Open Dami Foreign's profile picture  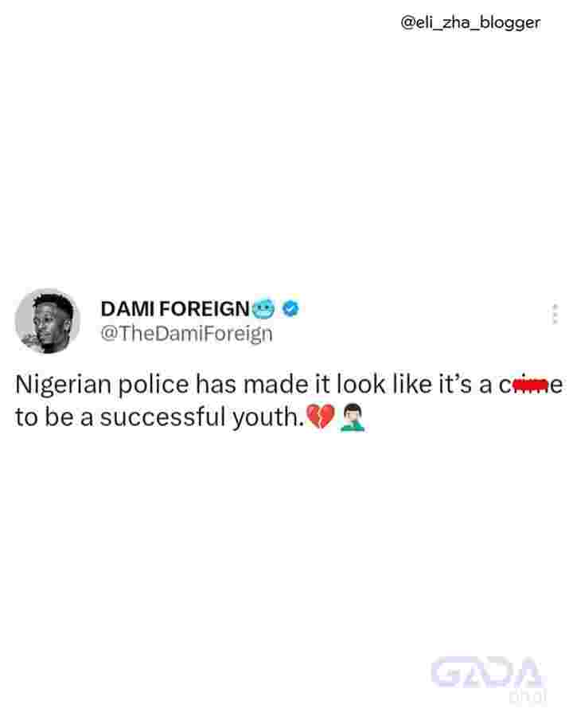(x=47, y=321)
